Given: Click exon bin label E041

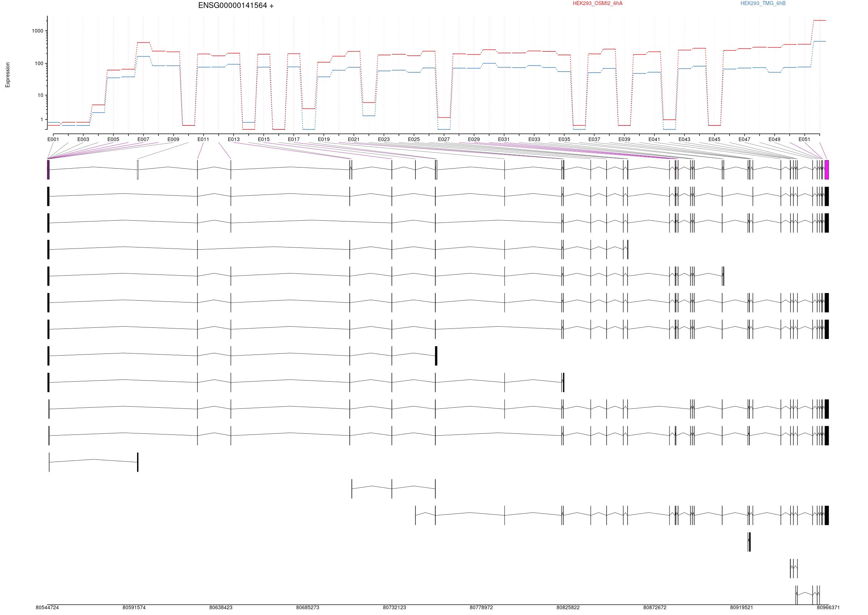Looking at the screenshot, I should click(654, 139).
